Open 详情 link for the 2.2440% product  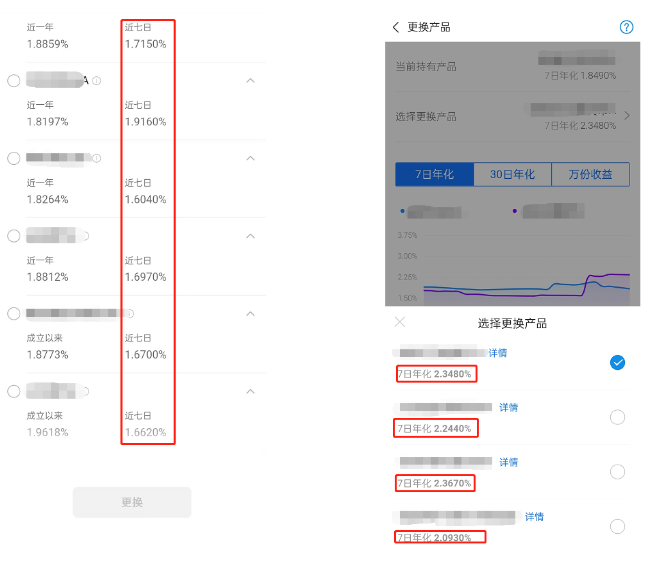click(509, 407)
